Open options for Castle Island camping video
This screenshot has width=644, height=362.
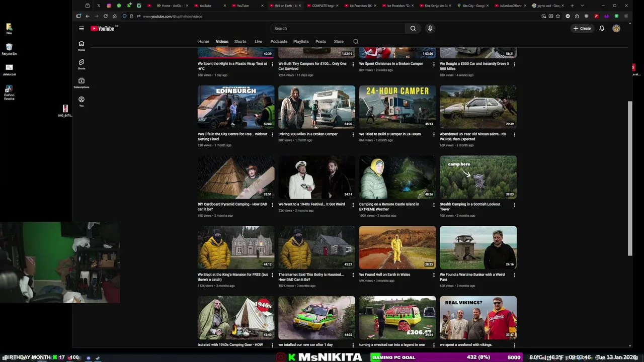click(434, 205)
